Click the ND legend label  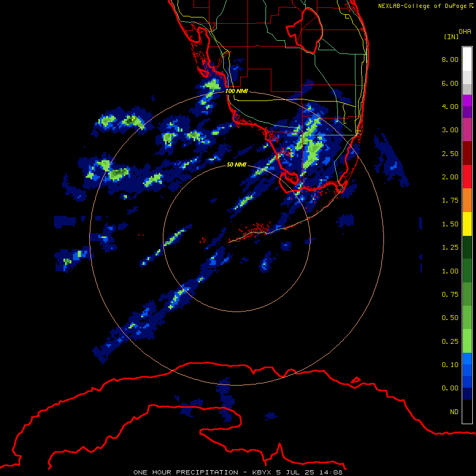(454, 412)
